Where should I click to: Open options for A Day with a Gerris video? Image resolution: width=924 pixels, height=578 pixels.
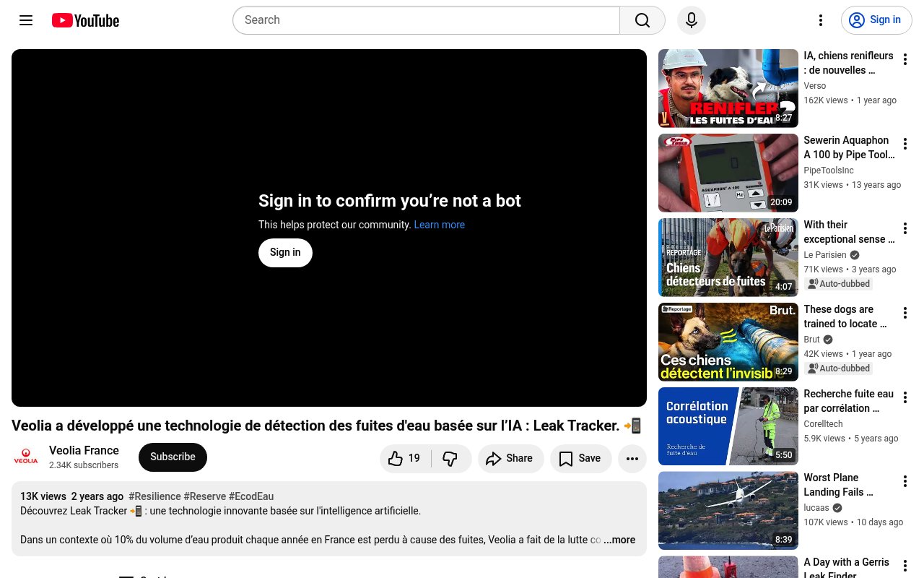(x=905, y=566)
